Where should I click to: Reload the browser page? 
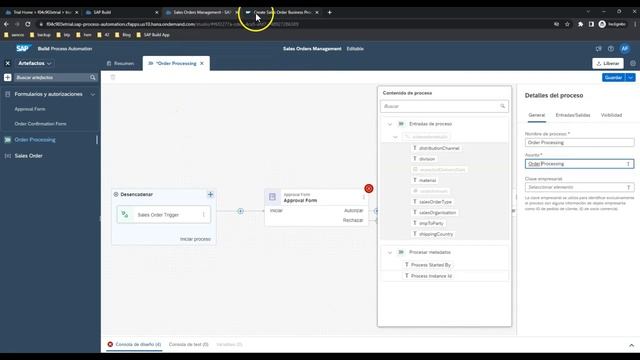(x=28, y=24)
